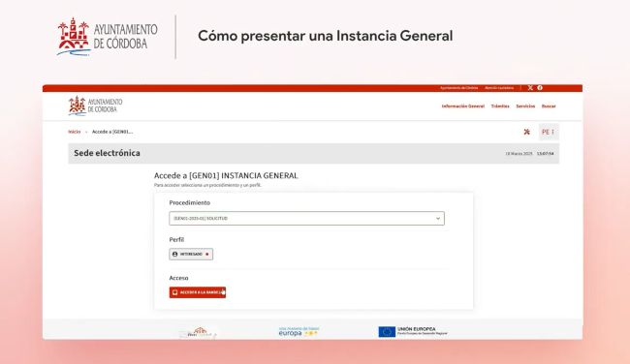The width and height of the screenshot is (630, 364).
Task: Click the leftmost footer logo
Action: (x=198, y=333)
